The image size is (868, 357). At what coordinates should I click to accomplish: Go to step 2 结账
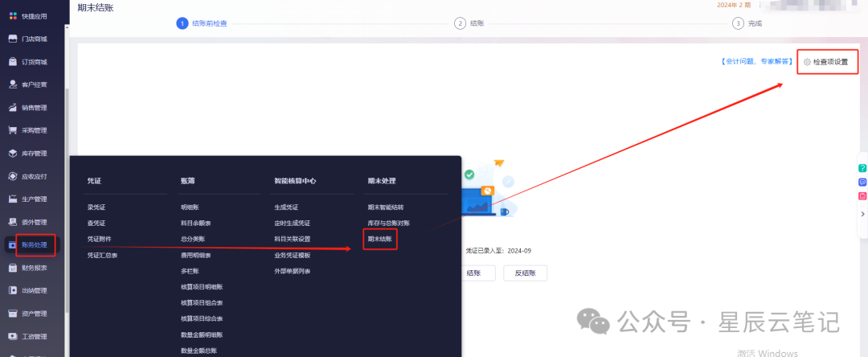[x=469, y=23]
